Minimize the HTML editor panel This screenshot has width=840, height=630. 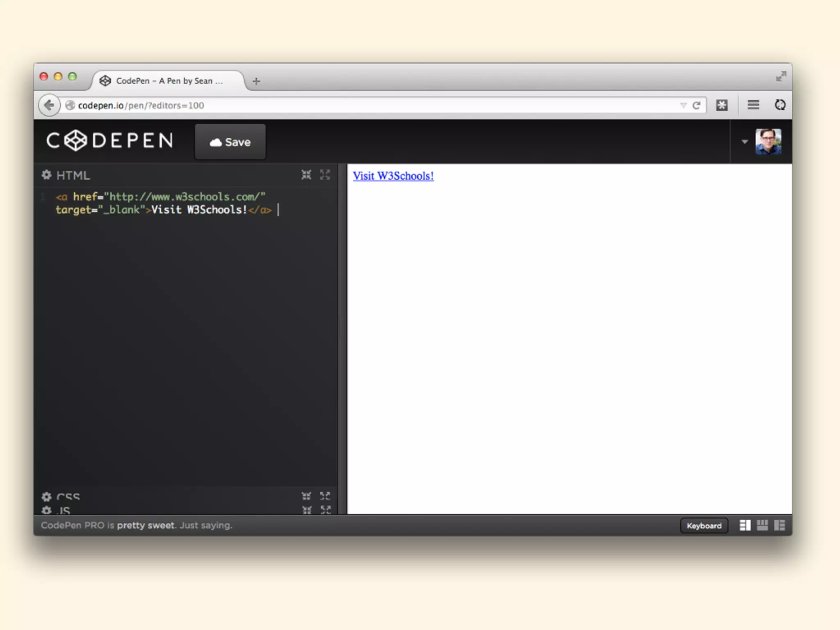[306, 175]
